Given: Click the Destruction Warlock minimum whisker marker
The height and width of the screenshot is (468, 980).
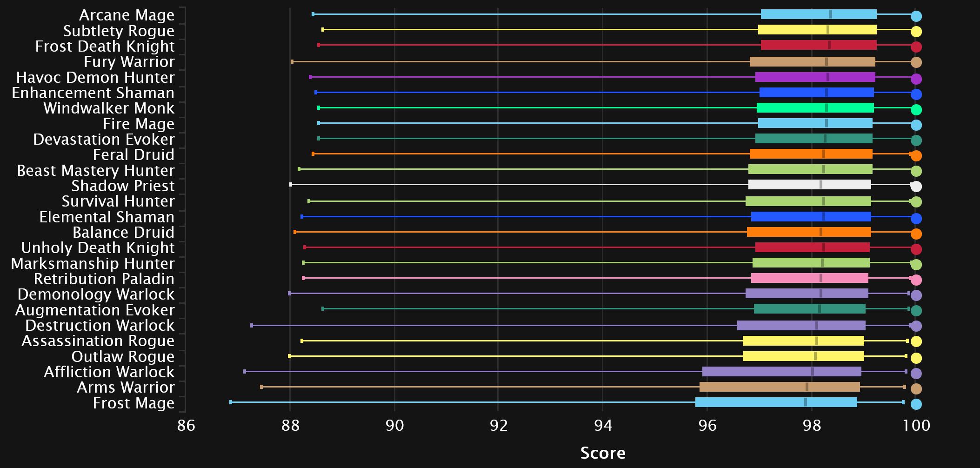Looking at the screenshot, I should click(x=252, y=325).
